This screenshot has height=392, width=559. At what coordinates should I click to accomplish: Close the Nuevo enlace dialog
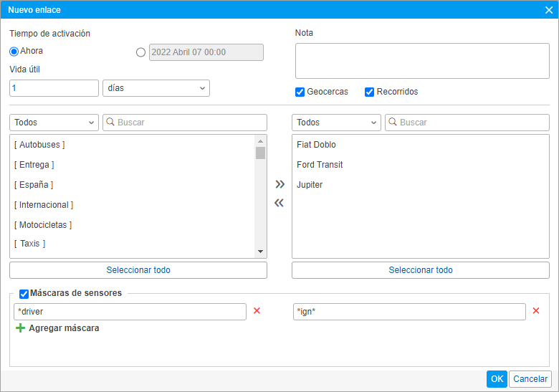pyautogui.click(x=548, y=10)
